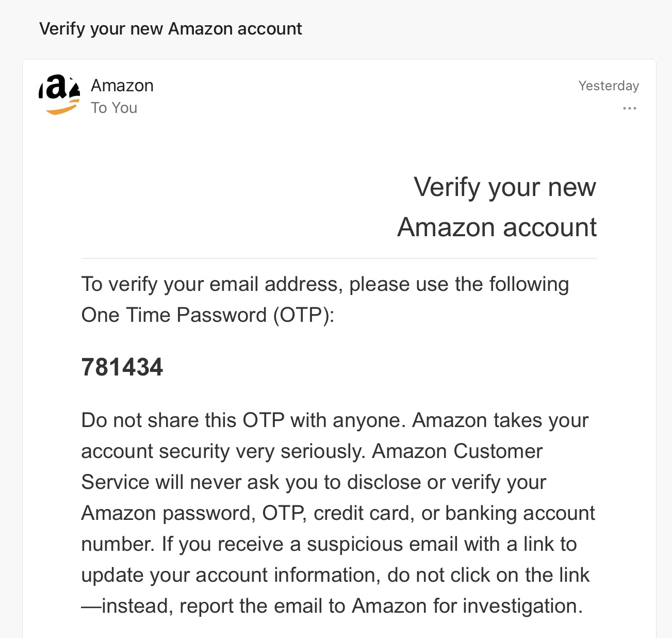
Task: Click the 'Yesterday' timestamp
Action: click(x=609, y=86)
